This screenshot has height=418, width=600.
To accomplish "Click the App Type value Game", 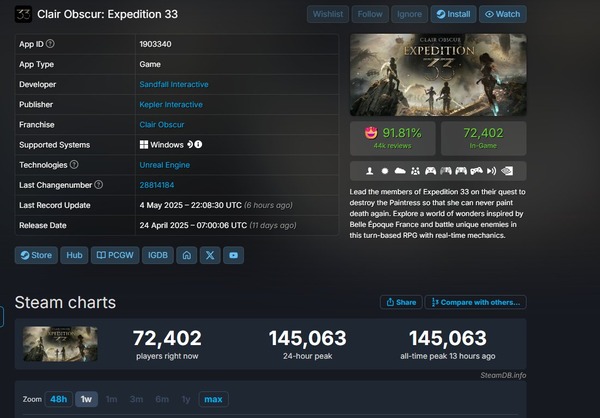I will tap(150, 64).
